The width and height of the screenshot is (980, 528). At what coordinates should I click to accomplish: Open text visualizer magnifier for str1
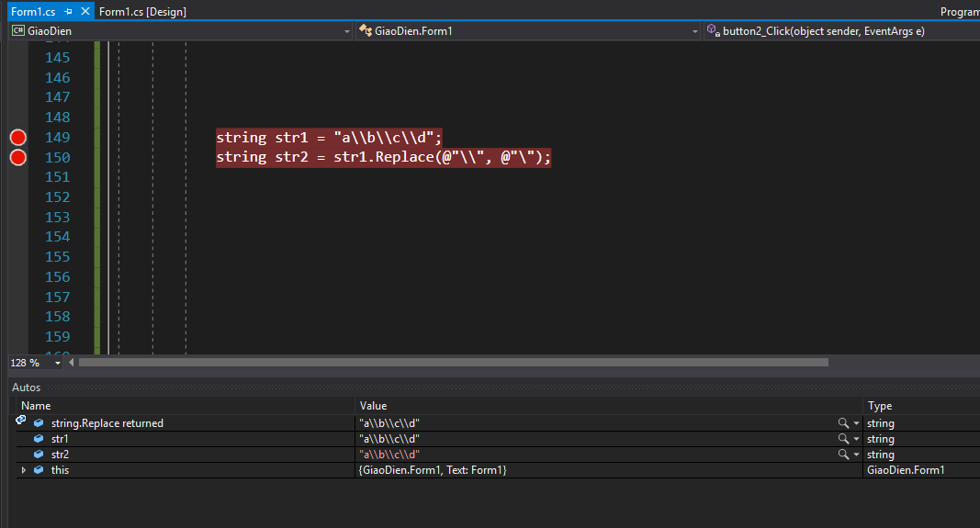[x=843, y=439]
